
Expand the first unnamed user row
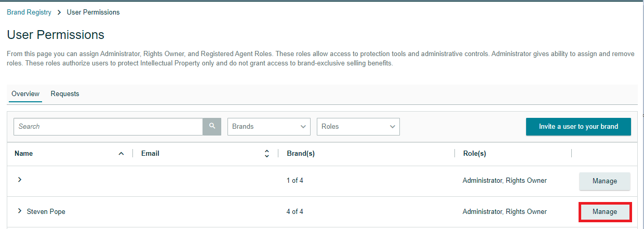pyautogui.click(x=20, y=180)
